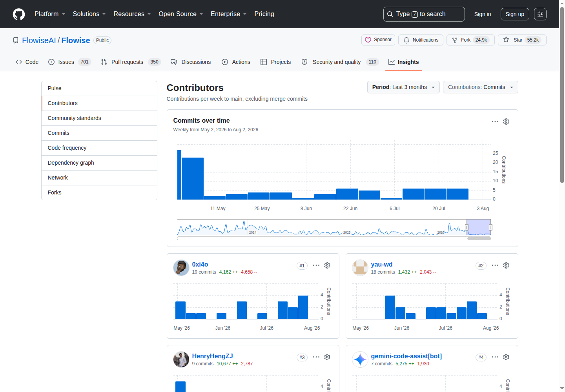
Task: Open three-dot menu on Commits over time chart
Action: (x=495, y=122)
